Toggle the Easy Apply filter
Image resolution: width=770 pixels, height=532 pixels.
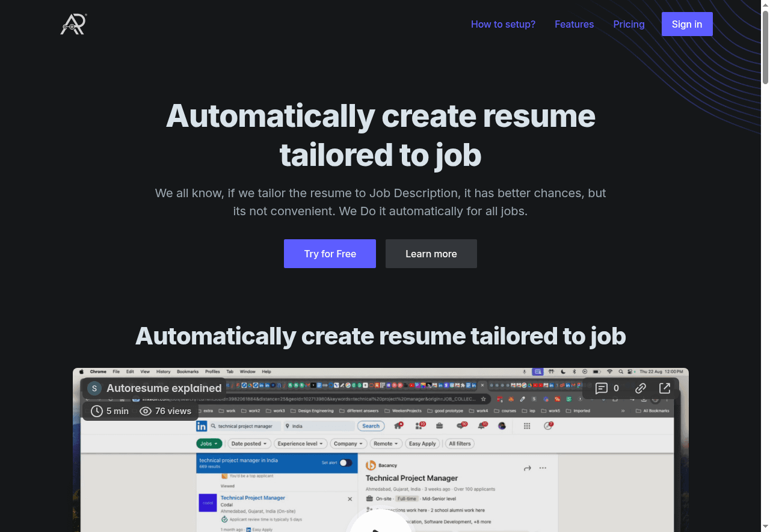coord(422,443)
